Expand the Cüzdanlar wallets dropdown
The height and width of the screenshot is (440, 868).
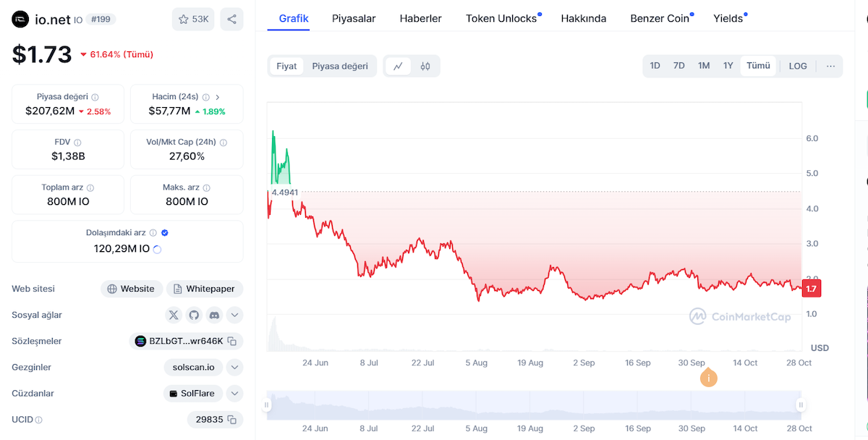coord(234,394)
